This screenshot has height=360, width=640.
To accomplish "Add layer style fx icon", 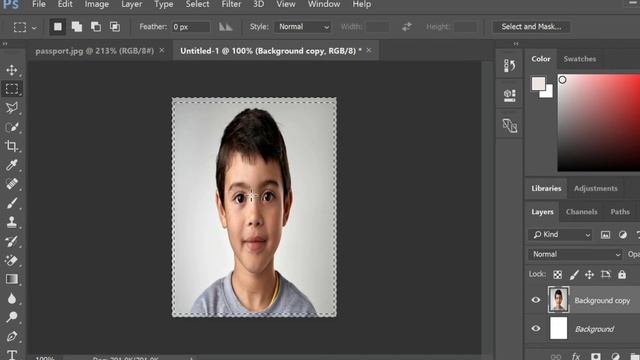I will click(x=576, y=356).
